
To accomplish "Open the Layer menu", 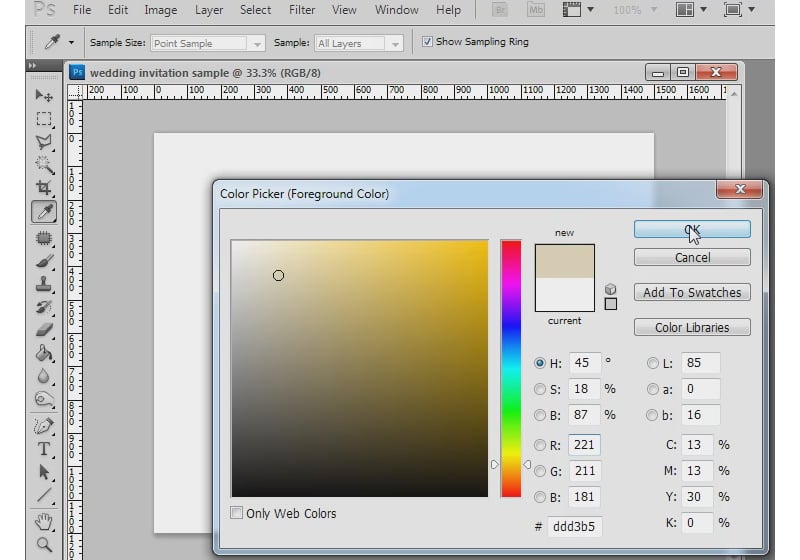I will pyautogui.click(x=209, y=10).
